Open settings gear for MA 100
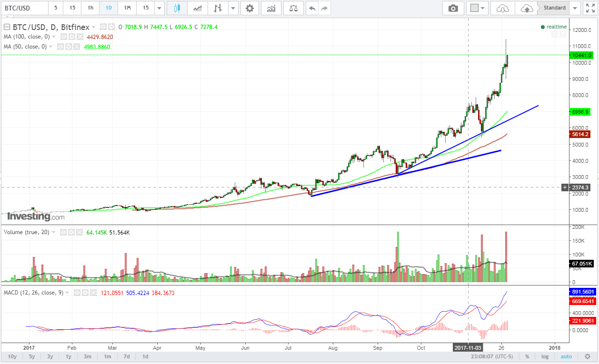 (x=71, y=37)
